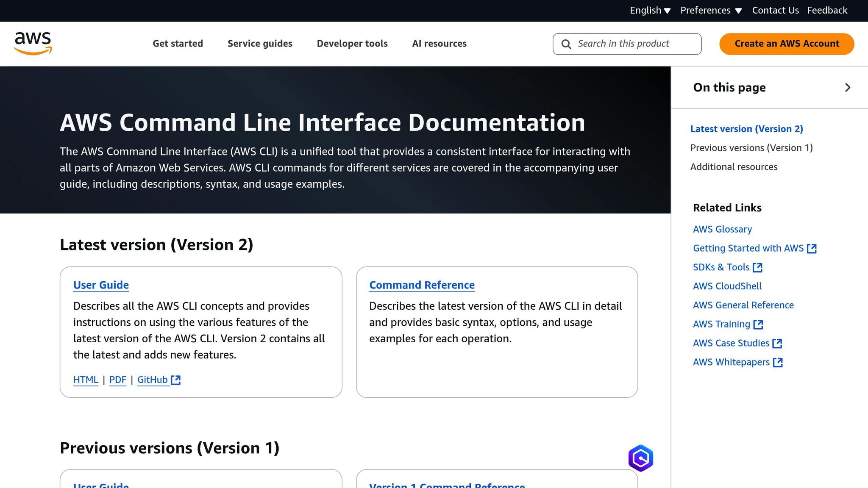Click external link icon beside AWS Case Studies
This screenshot has height=488, width=868.
click(x=777, y=344)
